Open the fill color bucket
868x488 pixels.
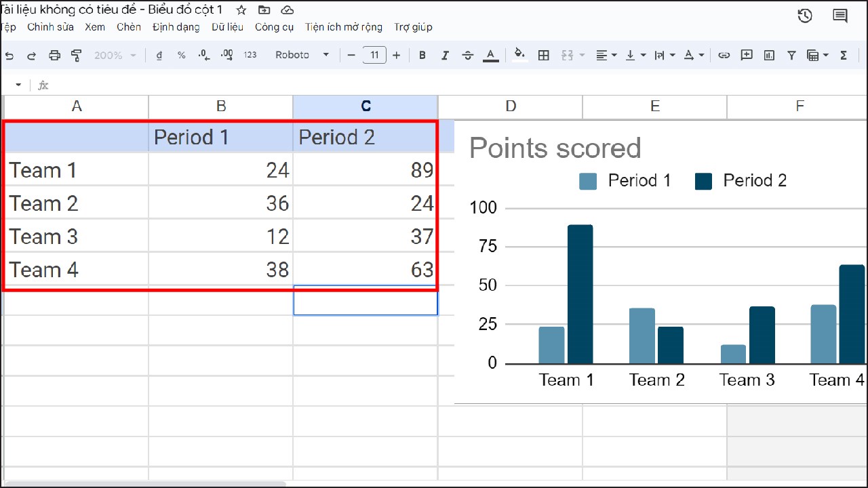520,55
